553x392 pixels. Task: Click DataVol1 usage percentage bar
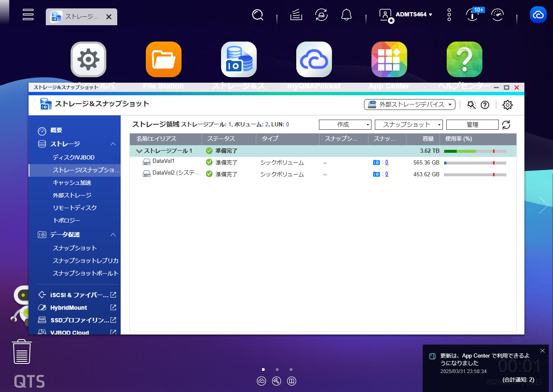coord(475,163)
